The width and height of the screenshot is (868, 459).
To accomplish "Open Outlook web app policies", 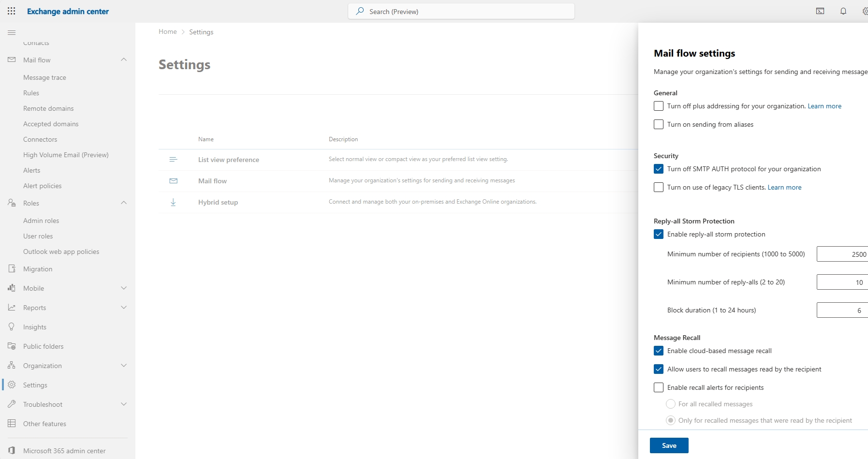I will [x=61, y=252].
